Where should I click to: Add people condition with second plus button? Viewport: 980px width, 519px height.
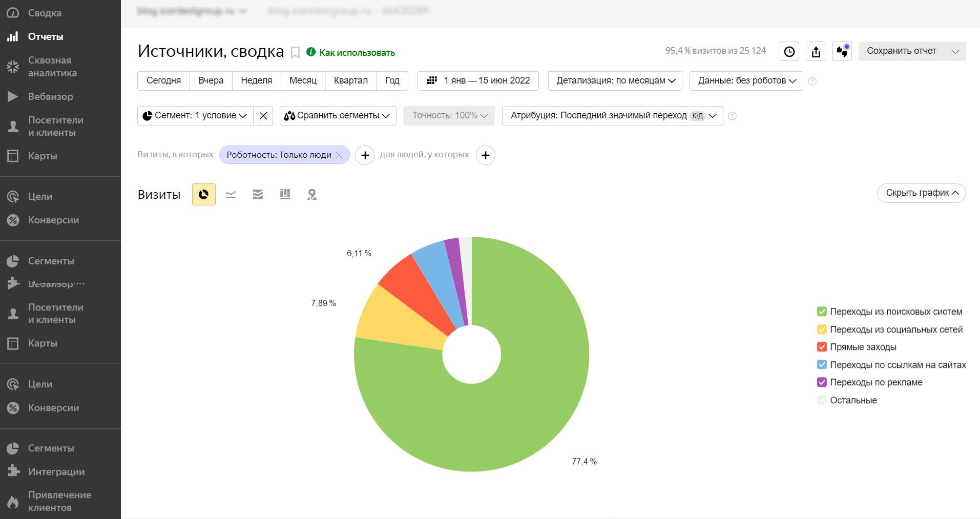click(x=486, y=155)
